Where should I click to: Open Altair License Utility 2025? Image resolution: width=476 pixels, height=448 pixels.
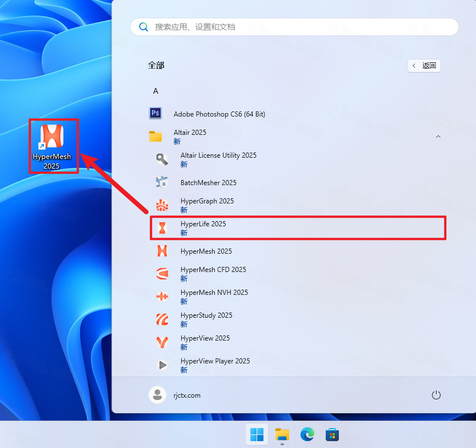coord(218,159)
